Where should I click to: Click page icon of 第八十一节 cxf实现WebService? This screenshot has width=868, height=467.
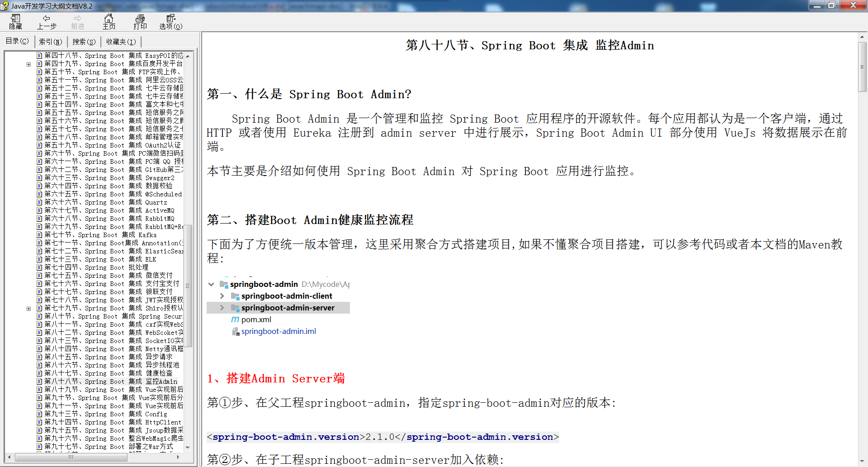coord(39,324)
